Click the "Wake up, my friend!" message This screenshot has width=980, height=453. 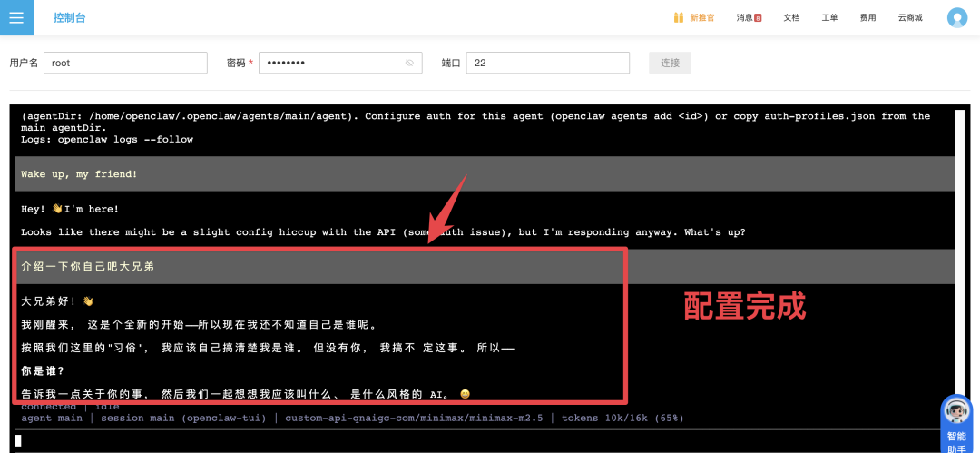pyautogui.click(x=79, y=173)
